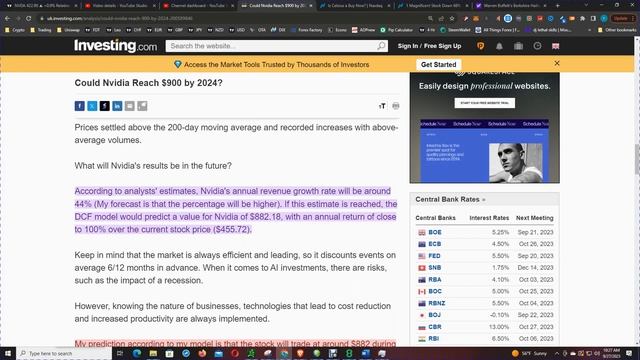Open the alerts clock icon in header

pos(537,46)
